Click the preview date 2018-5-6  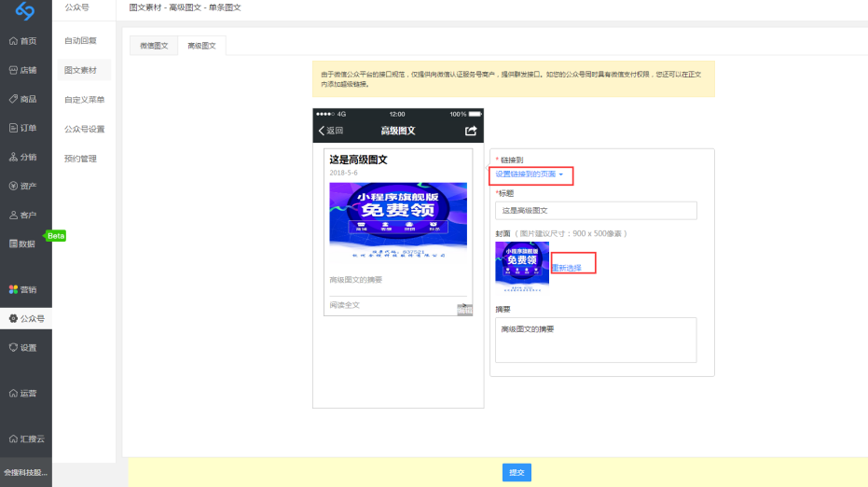(344, 173)
